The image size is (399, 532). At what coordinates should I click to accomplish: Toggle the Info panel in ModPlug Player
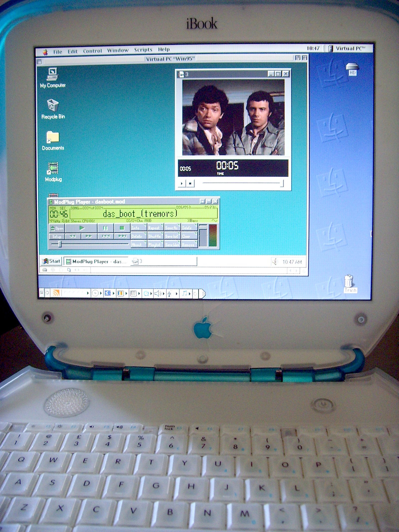[139, 228]
